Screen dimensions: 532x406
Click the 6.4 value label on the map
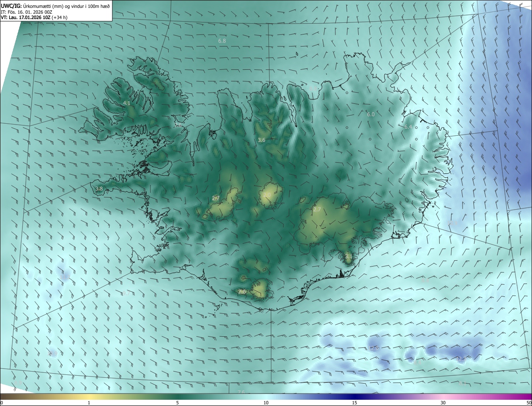pyautogui.click(x=408, y=127)
